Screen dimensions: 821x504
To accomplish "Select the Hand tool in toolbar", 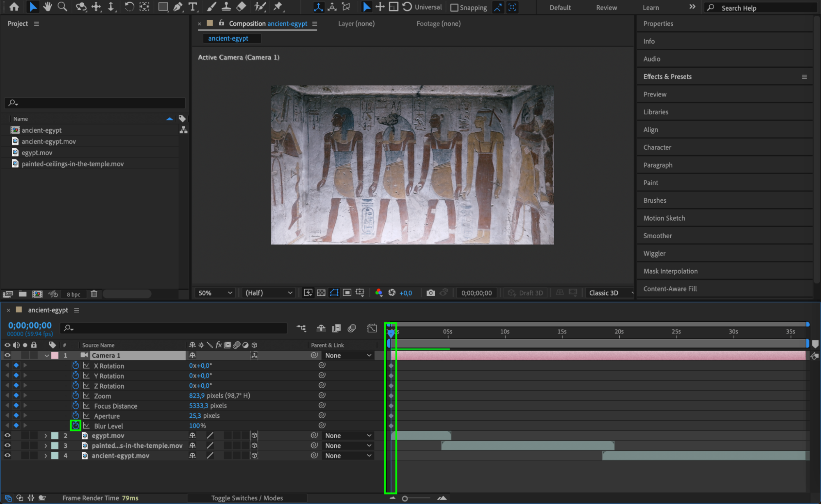I will coord(48,7).
